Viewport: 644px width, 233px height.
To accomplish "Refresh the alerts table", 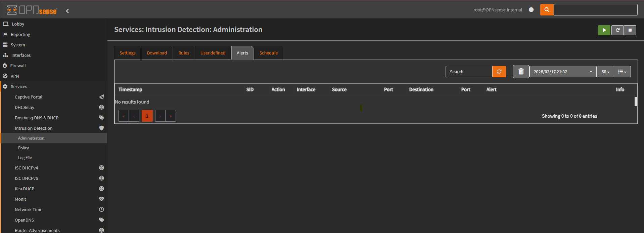I will (x=499, y=72).
